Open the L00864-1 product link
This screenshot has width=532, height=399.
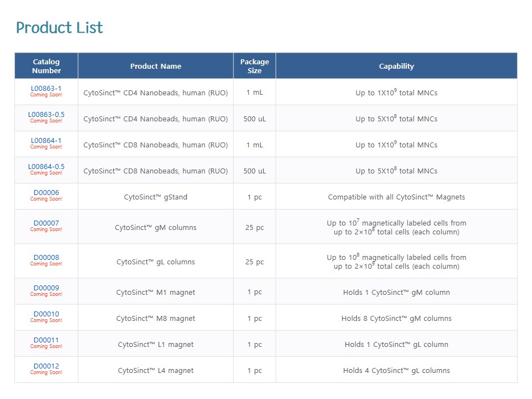coord(46,141)
